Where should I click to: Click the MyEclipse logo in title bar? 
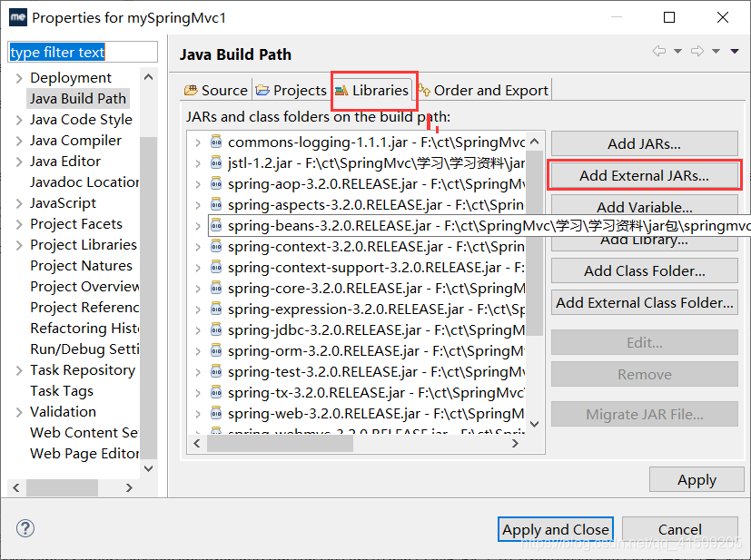pos(18,18)
